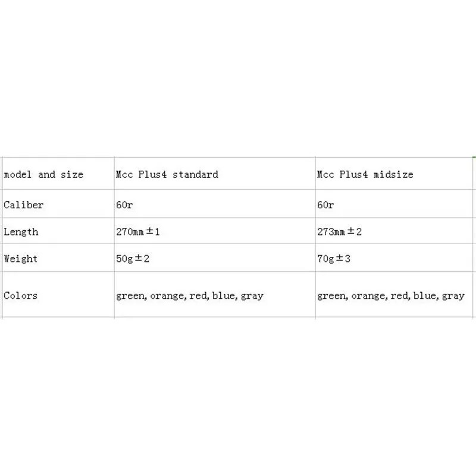Select the colors cell under Mcc Plus4 standard

pyautogui.click(x=190, y=295)
